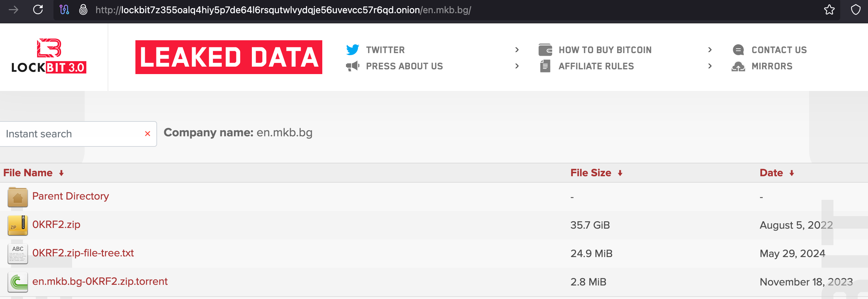
Task: Reload the page with the refresh icon
Action: pyautogui.click(x=38, y=9)
